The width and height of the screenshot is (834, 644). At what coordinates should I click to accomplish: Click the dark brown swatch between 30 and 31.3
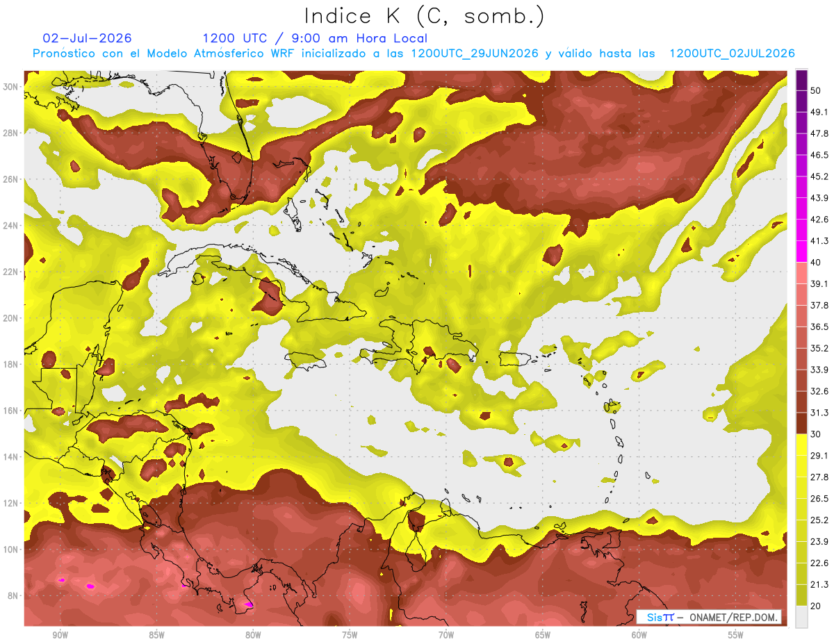tap(801, 424)
